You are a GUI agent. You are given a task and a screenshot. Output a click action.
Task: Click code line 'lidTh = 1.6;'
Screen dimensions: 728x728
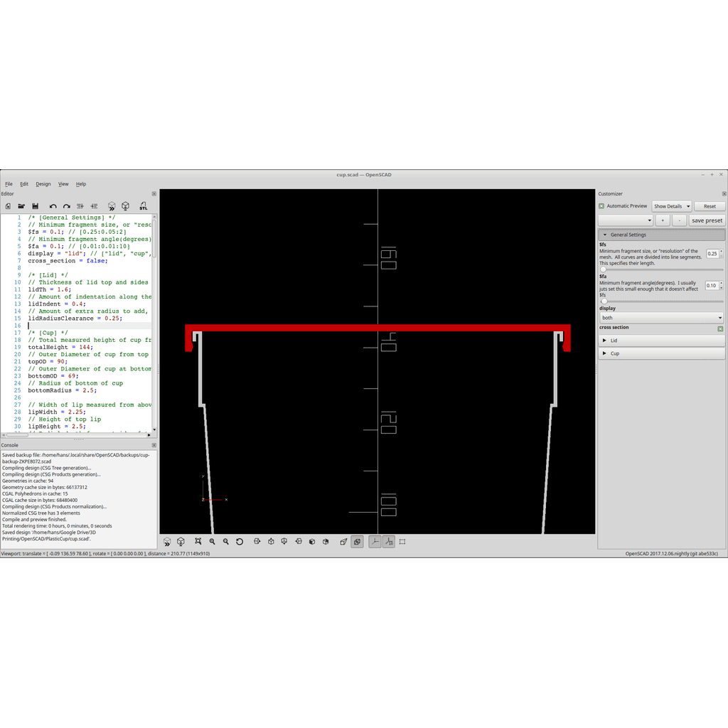click(x=50, y=290)
